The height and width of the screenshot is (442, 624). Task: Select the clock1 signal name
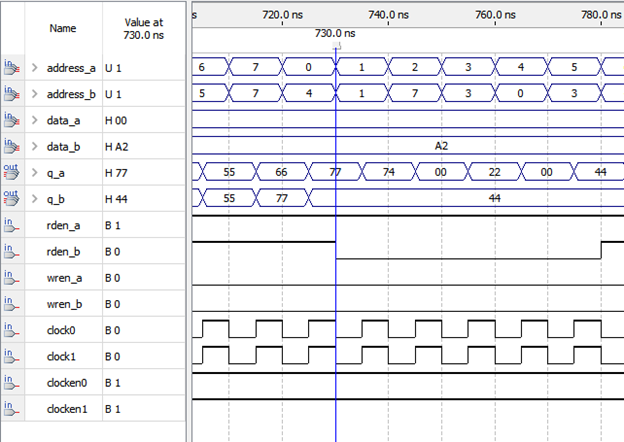[62, 356]
